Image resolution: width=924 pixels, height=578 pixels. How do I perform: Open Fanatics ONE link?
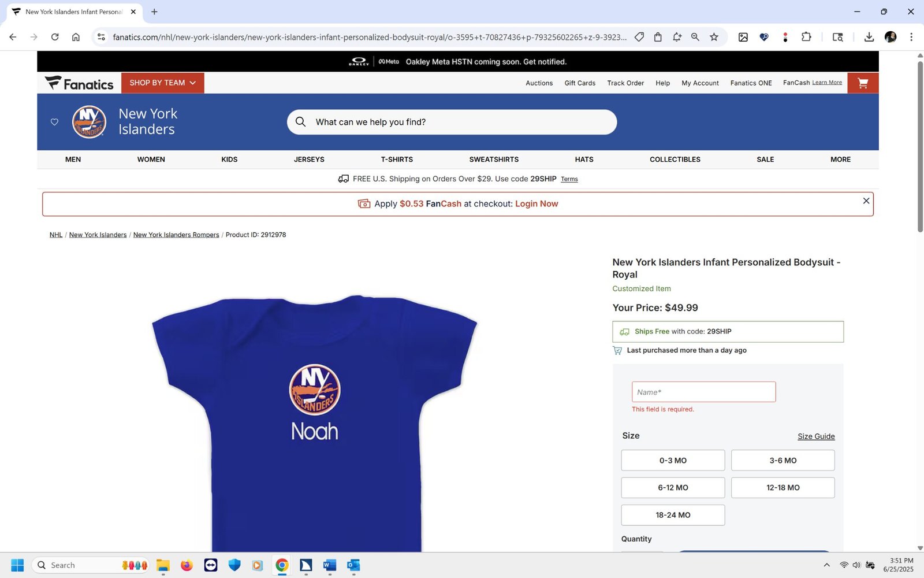point(751,83)
